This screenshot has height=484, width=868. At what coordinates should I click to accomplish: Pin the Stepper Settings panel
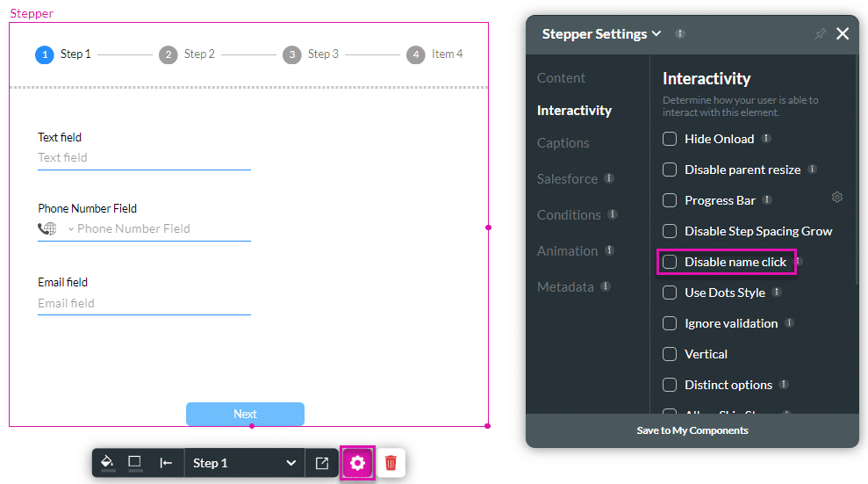[x=820, y=33]
